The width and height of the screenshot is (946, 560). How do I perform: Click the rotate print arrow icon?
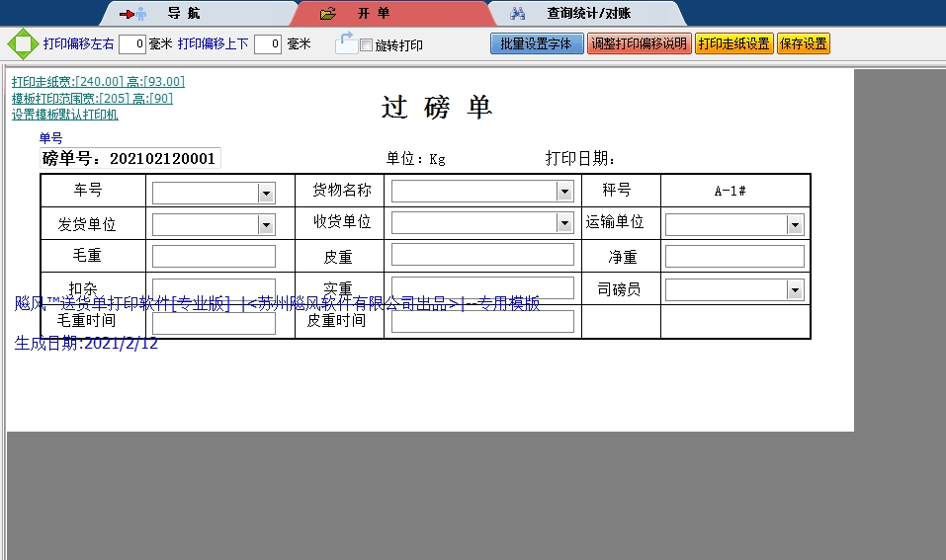(x=345, y=42)
